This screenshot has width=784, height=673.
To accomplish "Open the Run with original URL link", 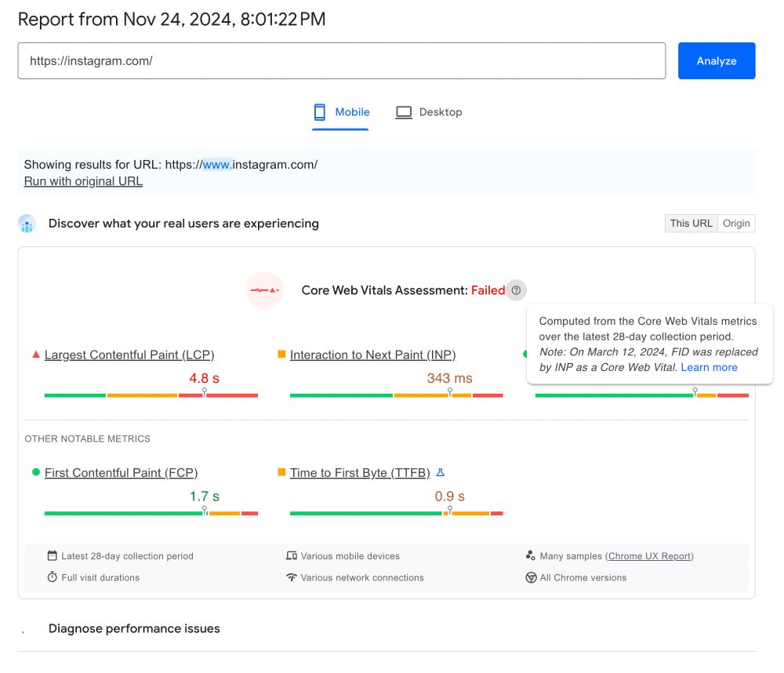I will (x=83, y=181).
